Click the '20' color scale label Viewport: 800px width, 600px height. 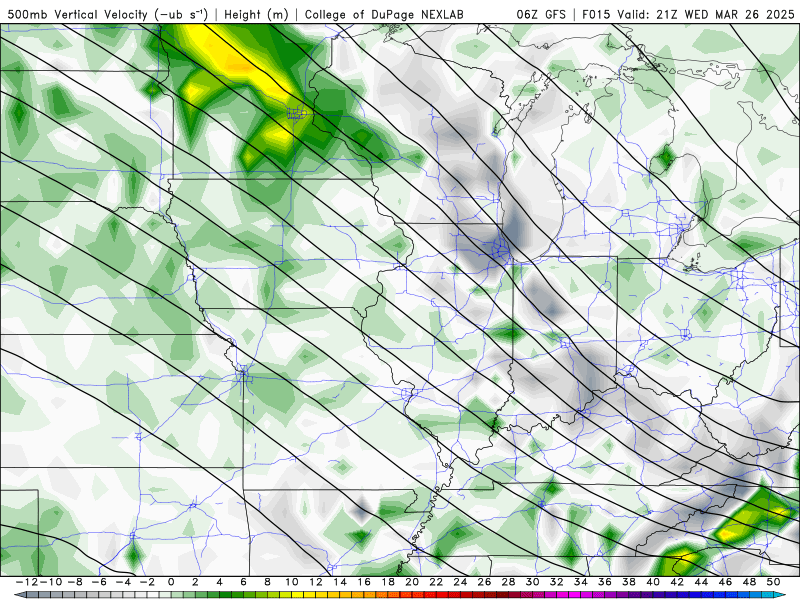coord(412,582)
